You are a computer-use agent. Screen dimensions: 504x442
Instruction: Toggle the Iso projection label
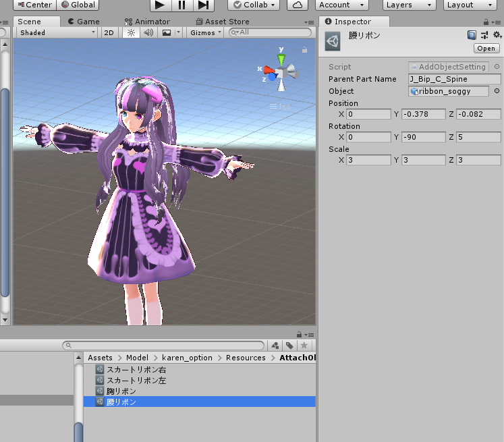pyautogui.click(x=280, y=107)
